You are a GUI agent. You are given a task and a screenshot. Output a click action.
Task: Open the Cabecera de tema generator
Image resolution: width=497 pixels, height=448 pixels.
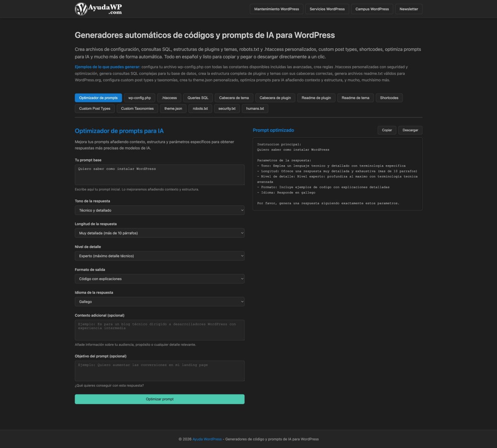(233, 98)
